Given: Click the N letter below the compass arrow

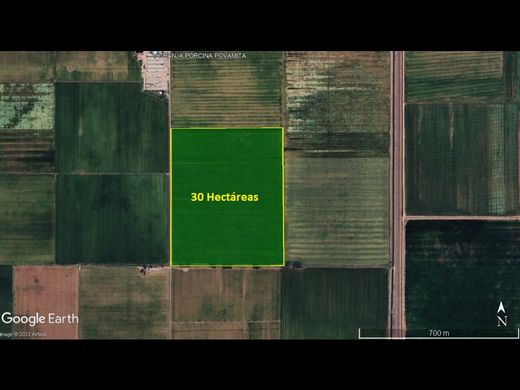Looking at the screenshot, I should pos(502,321).
